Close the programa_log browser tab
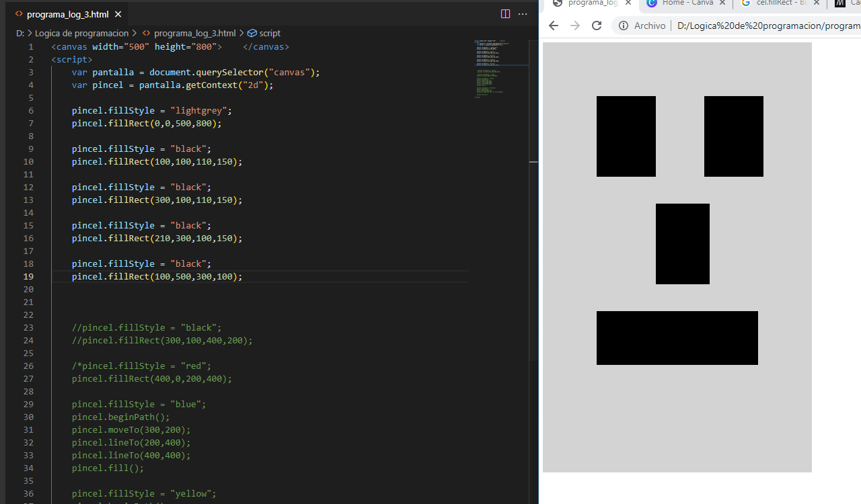861x504 pixels. pos(629,3)
